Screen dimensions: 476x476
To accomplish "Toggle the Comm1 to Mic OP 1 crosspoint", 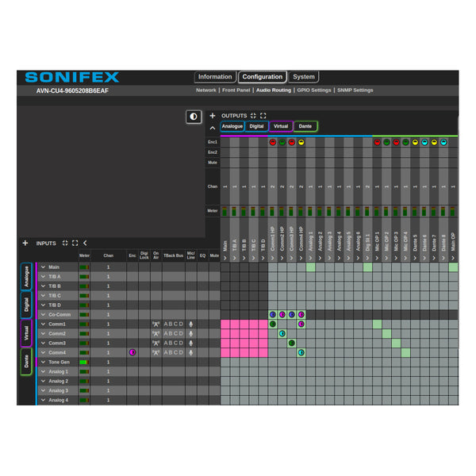I will (378, 324).
